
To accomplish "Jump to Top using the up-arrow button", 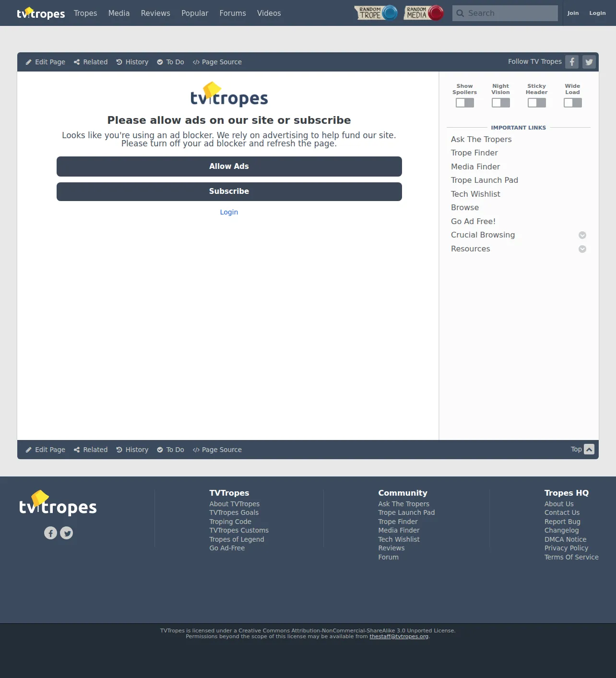I will (589, 449).
